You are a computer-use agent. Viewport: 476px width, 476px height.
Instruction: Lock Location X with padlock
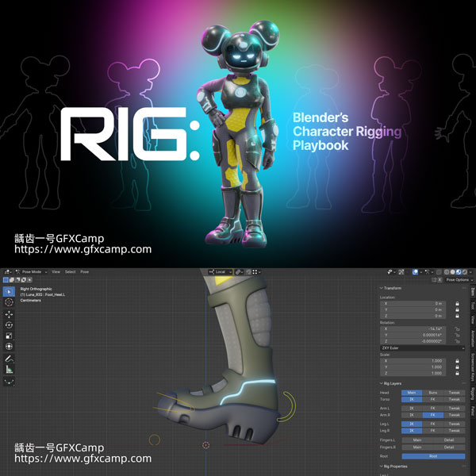click(x=457, y=304)
